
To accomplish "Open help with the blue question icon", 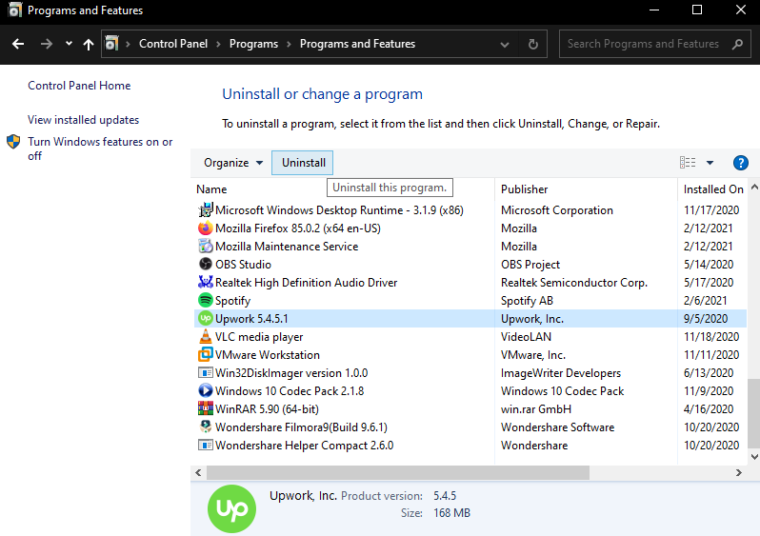I will pos(740,163).
